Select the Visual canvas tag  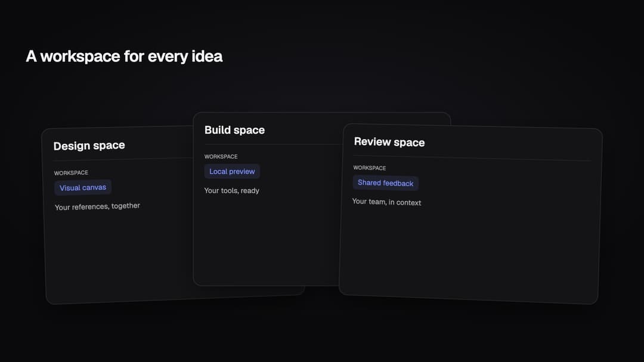82,187
